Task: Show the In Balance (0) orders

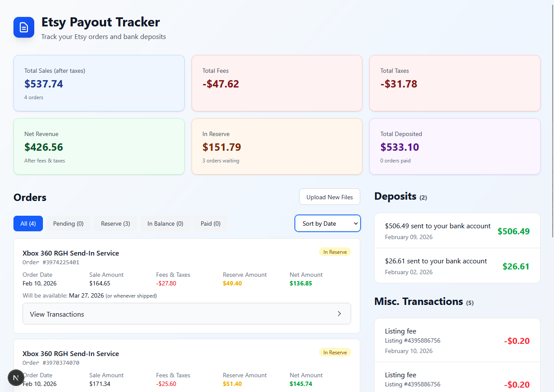Action: coord(165,224)
